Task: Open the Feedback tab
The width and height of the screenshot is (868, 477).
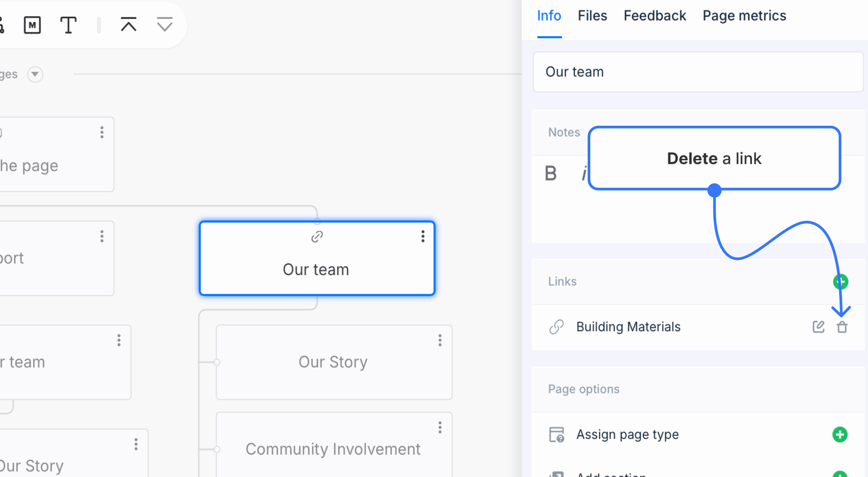Action: point(655,16)
